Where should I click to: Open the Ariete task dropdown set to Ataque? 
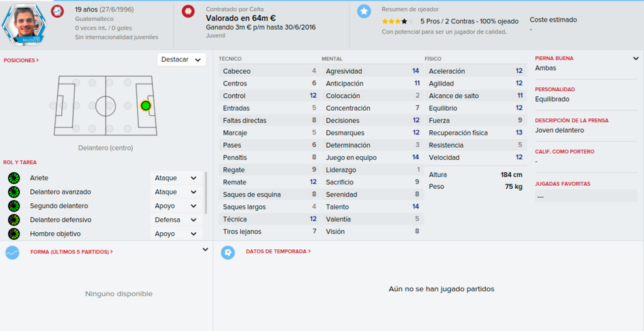point(176,178)
